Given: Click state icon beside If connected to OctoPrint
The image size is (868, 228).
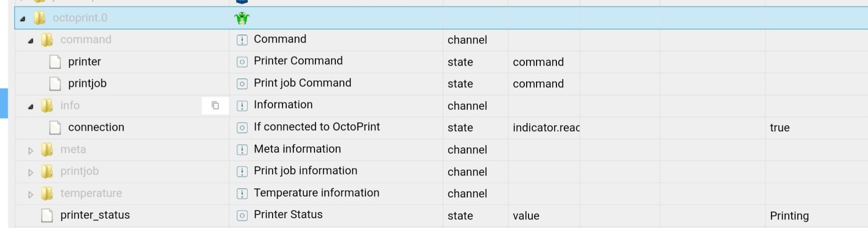Looking at the screenshot, I should (x=242, y=128).
